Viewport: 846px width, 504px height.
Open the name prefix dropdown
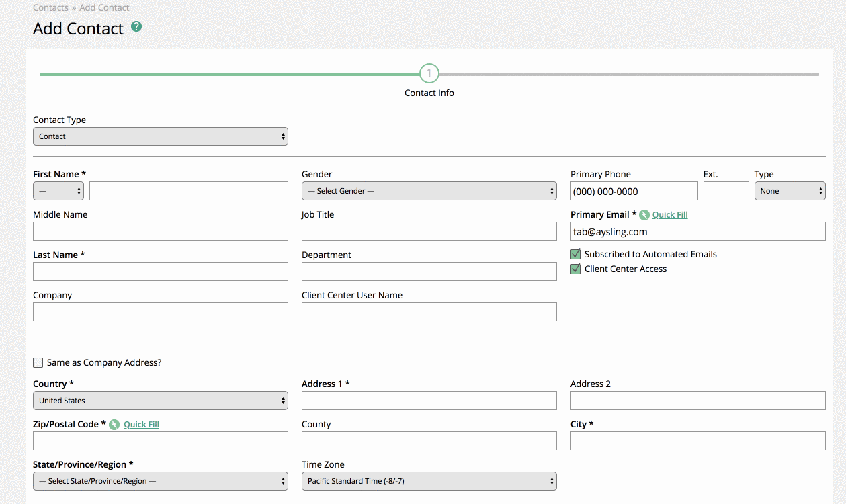point(58,191)
